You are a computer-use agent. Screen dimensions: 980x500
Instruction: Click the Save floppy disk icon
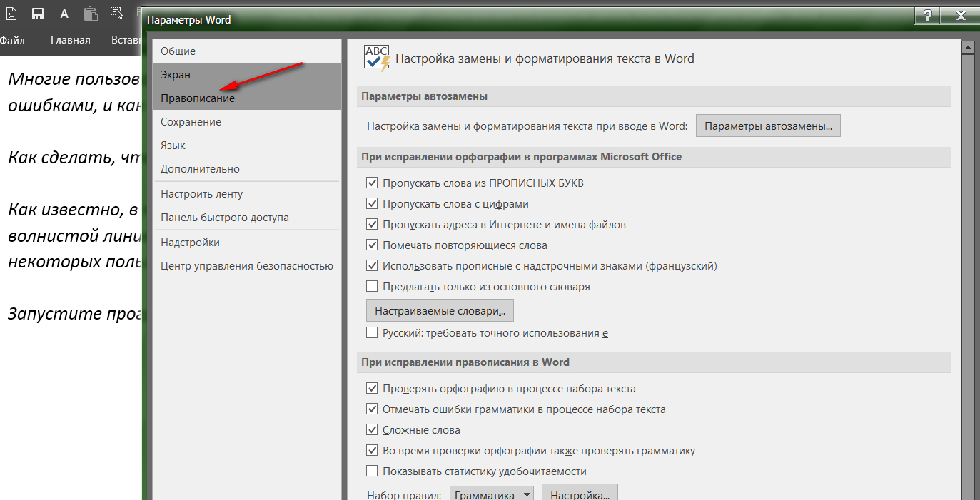tap(38, 14)
